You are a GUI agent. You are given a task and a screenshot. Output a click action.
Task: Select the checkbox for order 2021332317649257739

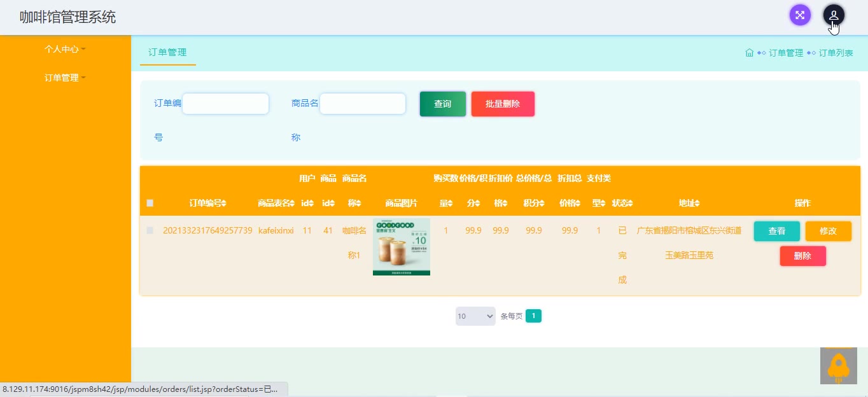(x=150, y=230)
